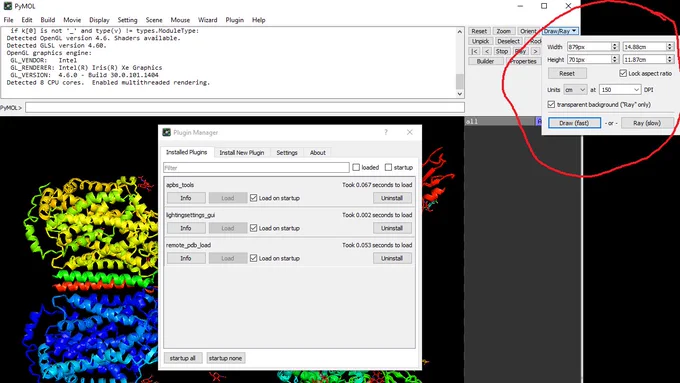Toggle Lock aspect ratio checkbox
Image resolution: width=680 pixels, height=383 pixels.
[623, 73]
